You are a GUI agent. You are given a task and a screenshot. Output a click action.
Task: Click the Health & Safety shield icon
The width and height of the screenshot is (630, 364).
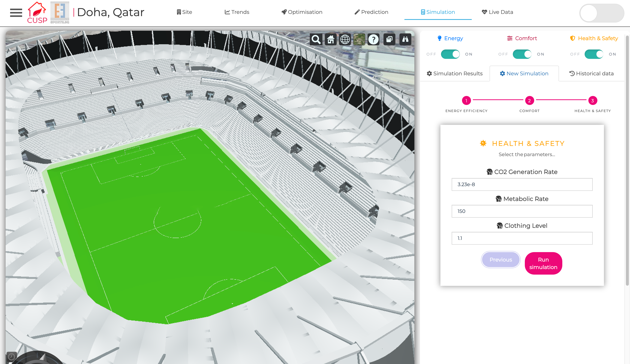pyautogui.click(x=572, y=38)
